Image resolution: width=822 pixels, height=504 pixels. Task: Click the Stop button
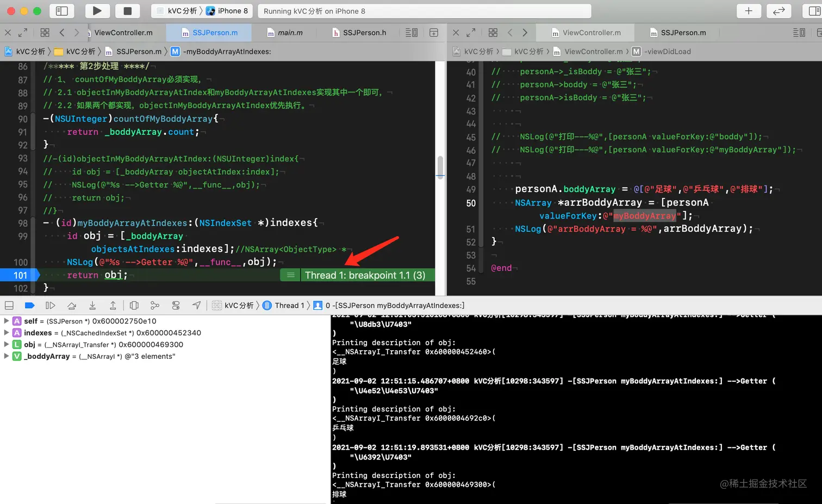click(127, 11)
